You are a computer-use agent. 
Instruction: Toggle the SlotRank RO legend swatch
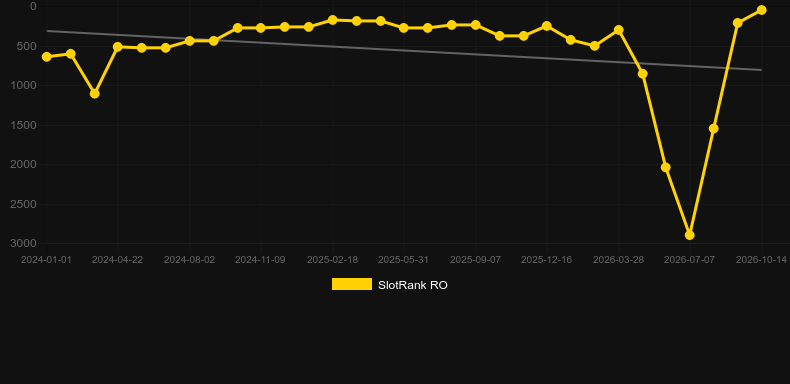[x=352, y=284]
